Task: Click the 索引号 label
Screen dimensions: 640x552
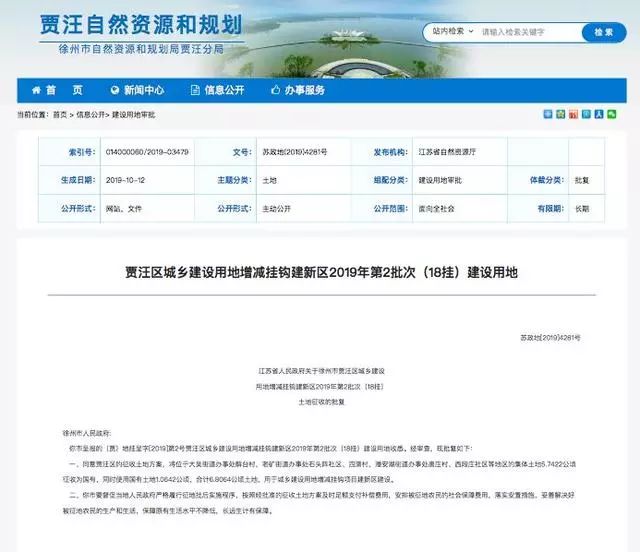Action: (82, 152)
